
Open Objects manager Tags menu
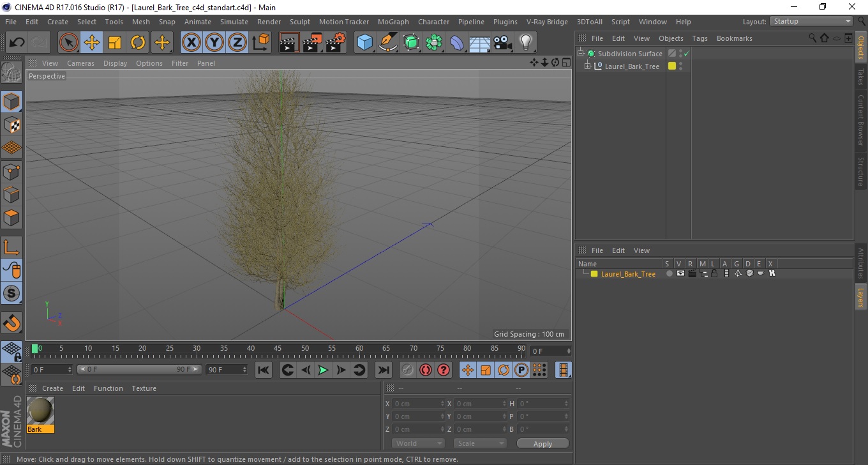[x=700, y=38]
